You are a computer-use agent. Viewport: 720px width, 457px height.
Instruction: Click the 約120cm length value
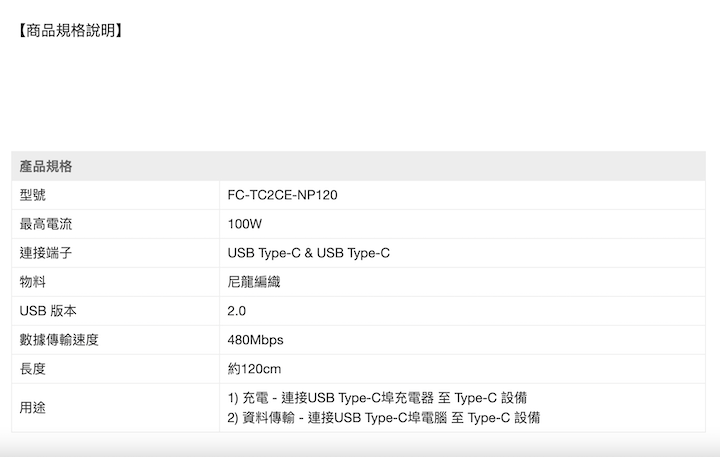tap(255, 369)
